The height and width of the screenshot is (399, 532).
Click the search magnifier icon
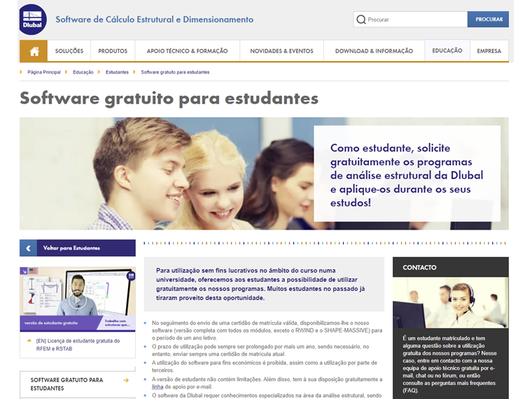pyautogui.click(x=361, y=20)
